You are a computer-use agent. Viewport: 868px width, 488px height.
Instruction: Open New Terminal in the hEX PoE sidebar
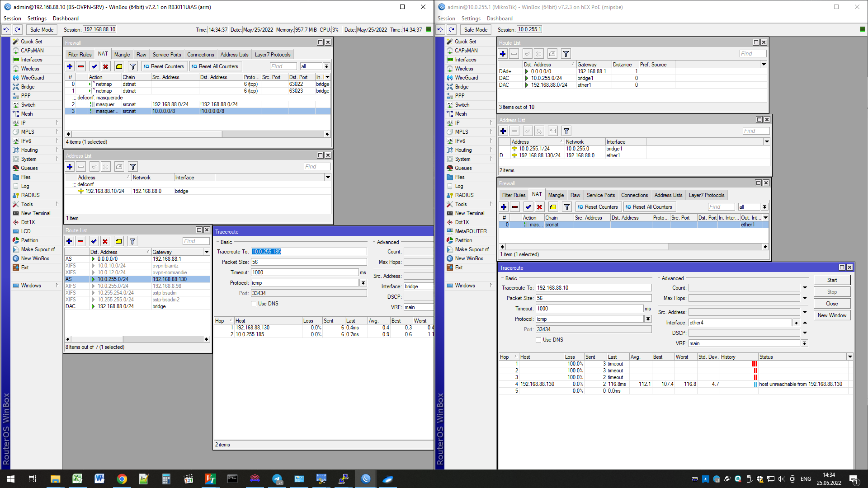pos(469,213)
